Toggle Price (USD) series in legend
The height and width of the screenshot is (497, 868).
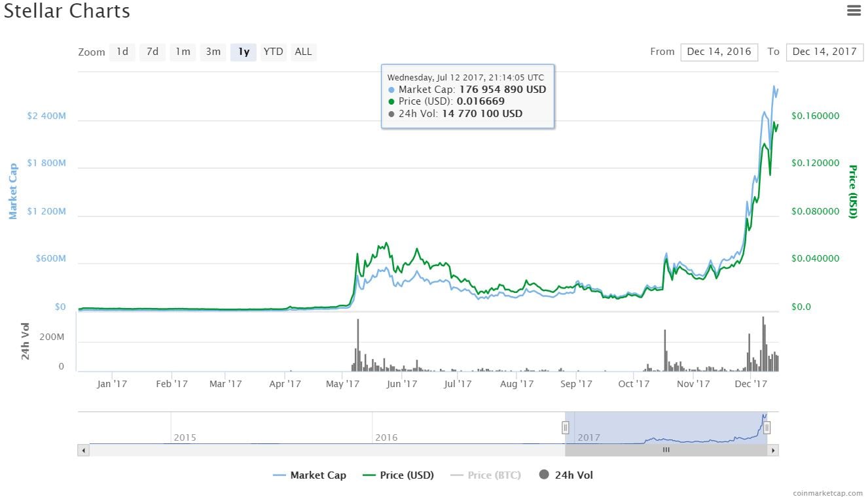(398, 475)
